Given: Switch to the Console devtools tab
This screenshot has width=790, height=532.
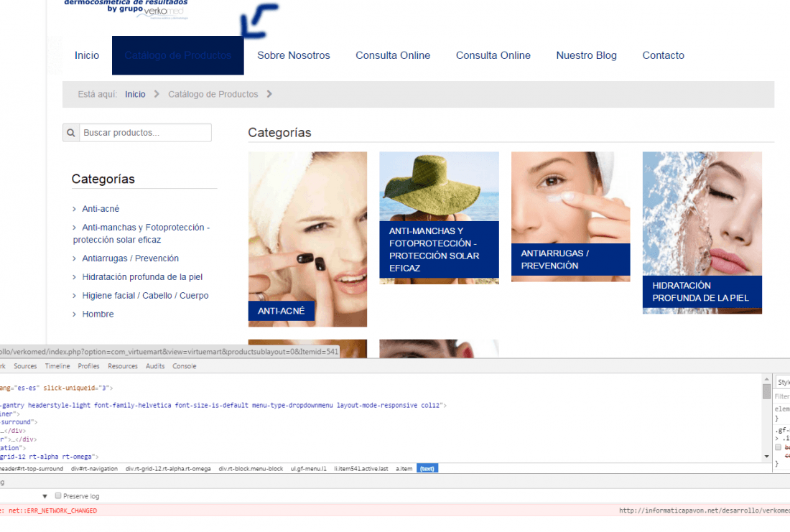Looking at the screenshot, I should pyautogui.click(x=185, y=366).
